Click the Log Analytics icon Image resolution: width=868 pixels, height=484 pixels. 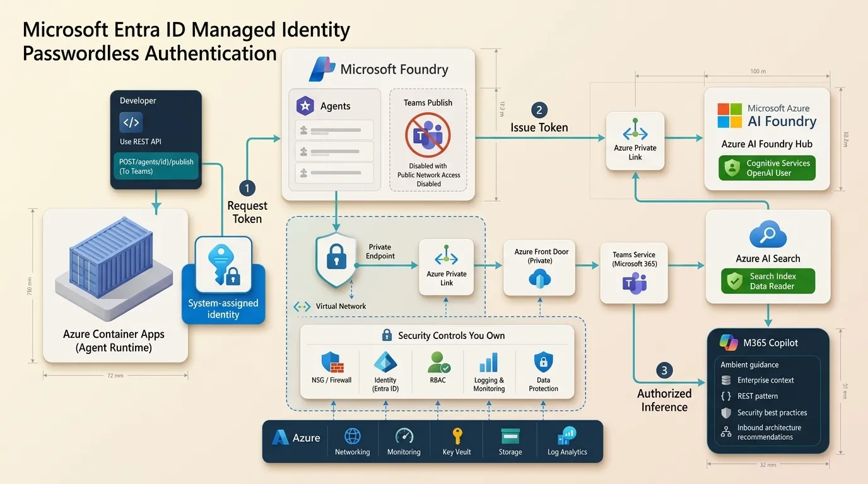[567, 436]
